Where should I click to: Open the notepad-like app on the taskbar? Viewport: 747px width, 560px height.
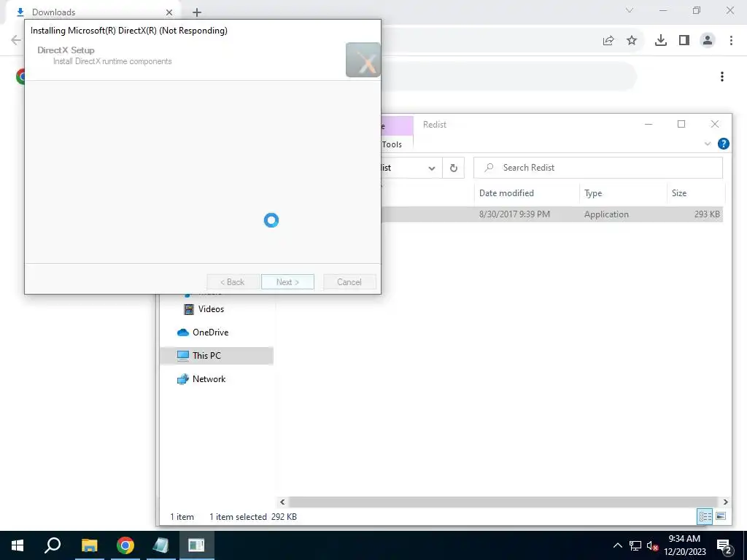(x=160, y=545)
